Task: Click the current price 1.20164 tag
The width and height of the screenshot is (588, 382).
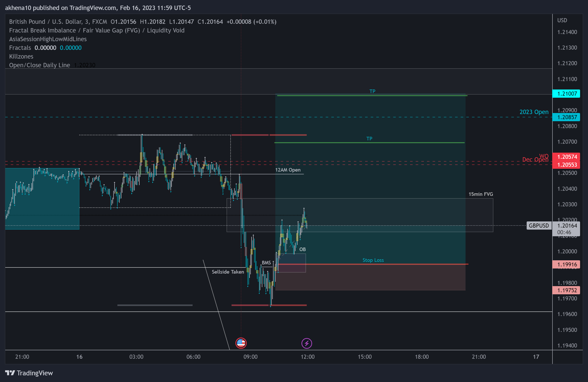Action: click(x=567, y=226)
